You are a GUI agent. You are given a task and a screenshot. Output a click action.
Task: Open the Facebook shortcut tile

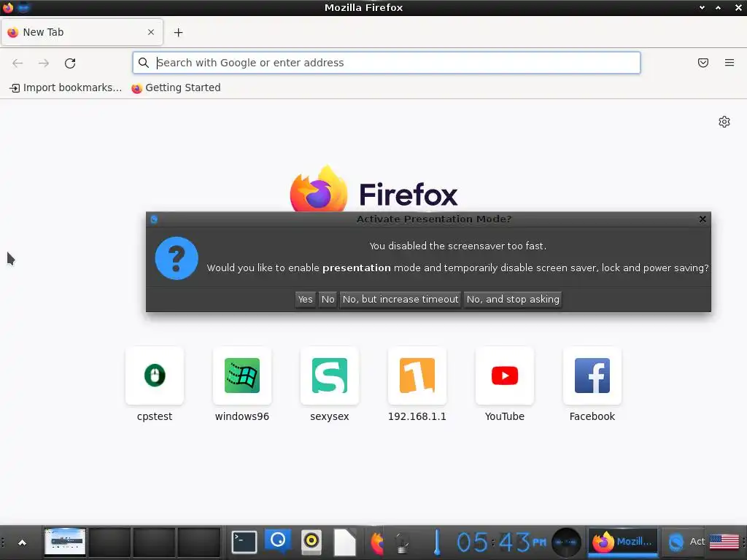tap(592, 385)
